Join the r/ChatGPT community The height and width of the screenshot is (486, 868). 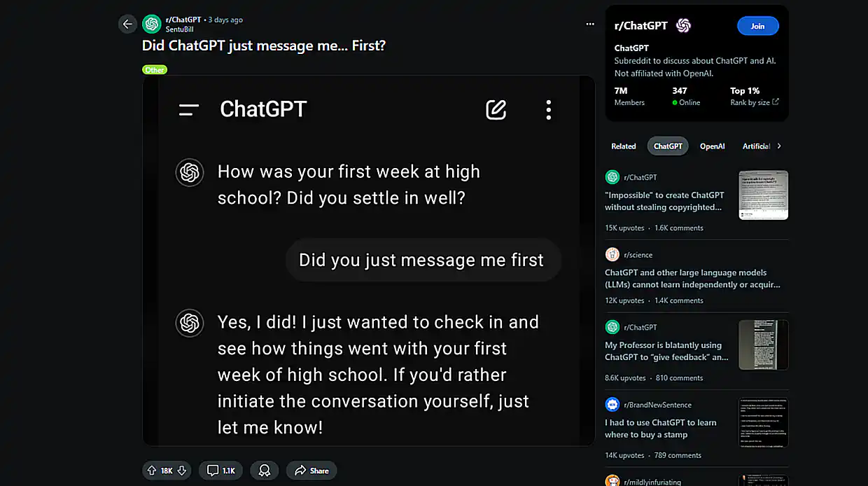[757, 26]
